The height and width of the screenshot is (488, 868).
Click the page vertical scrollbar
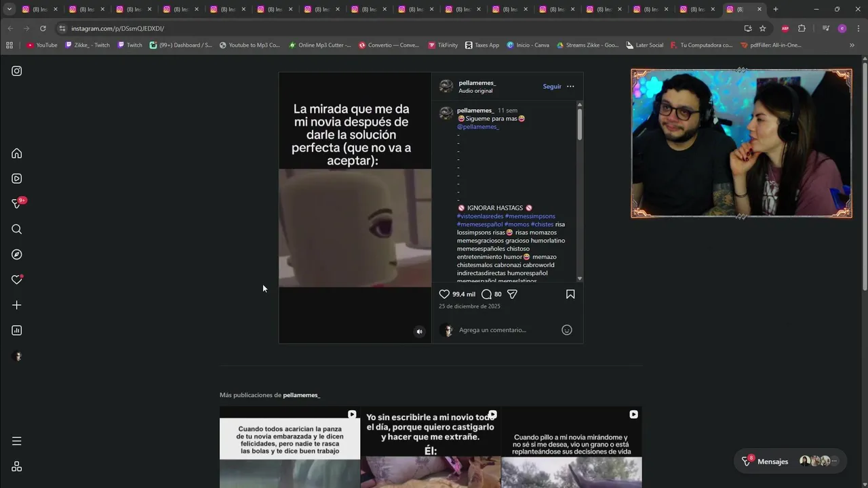tap(865, 176)
